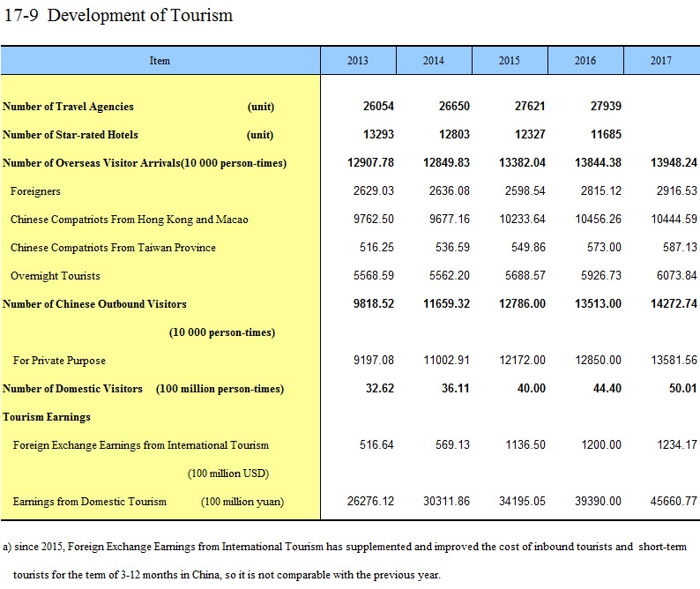This screenshot has height=589, width=700.
Task: Click overseas arrivals value 13948.24
Action: pos(674,162)
